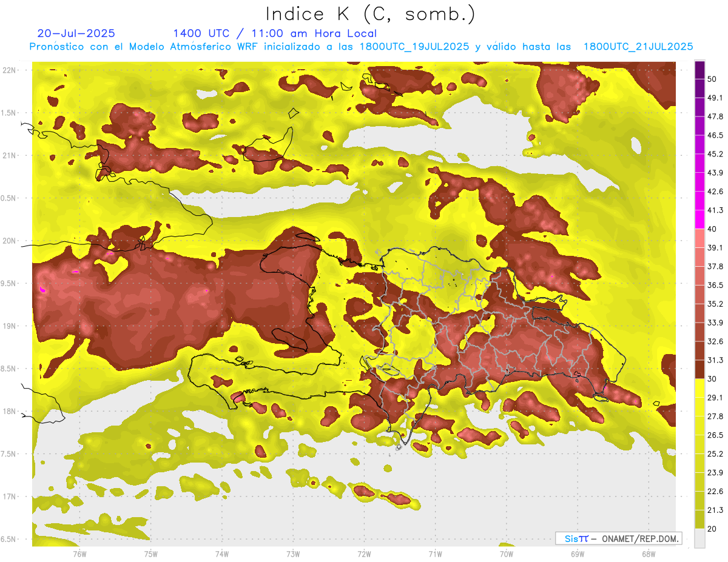Click the colorbar value 41.3
The height and width of the screenshot is (562, 728).
[715, 210]
